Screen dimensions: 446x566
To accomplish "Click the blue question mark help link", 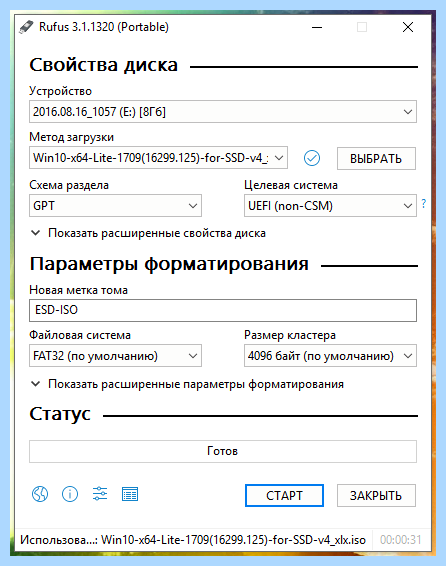I will 424,204.
